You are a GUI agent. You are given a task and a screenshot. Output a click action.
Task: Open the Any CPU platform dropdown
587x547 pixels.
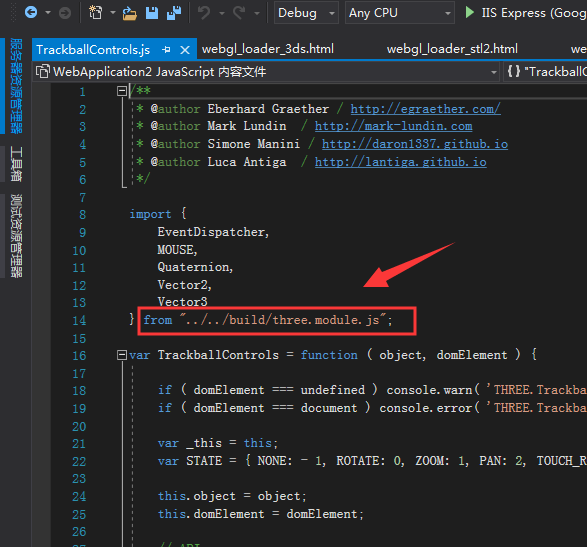[x=399, y=13]
